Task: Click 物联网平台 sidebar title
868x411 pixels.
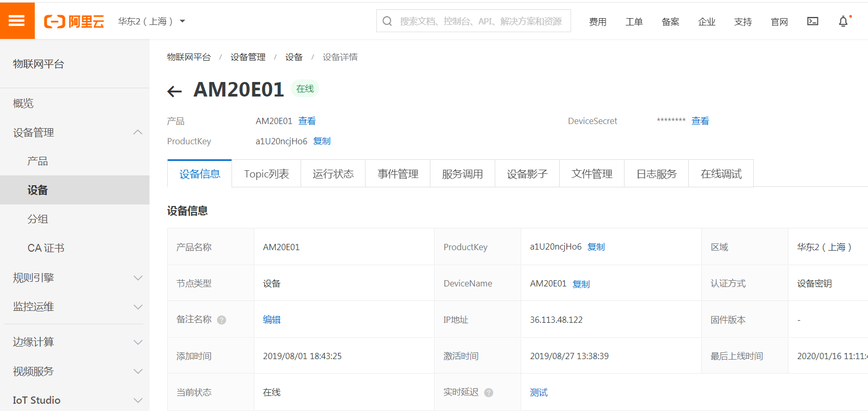Action: (38, 64)
